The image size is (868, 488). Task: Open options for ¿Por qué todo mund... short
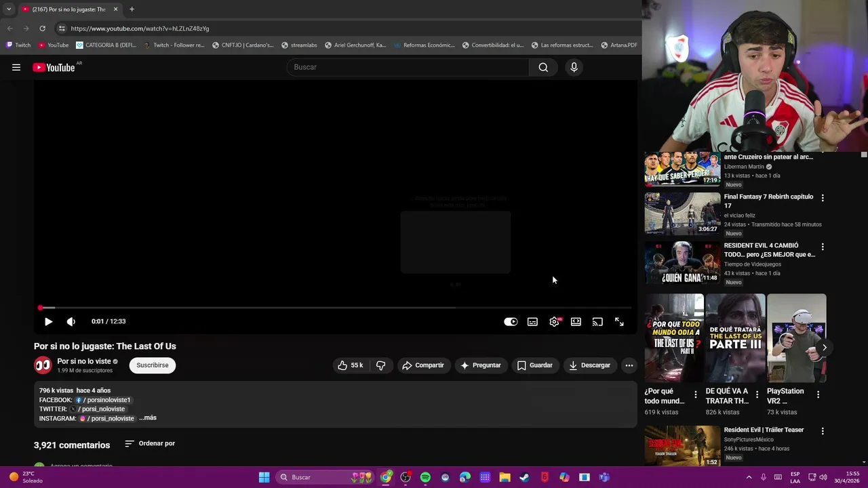tap(695, 394)
